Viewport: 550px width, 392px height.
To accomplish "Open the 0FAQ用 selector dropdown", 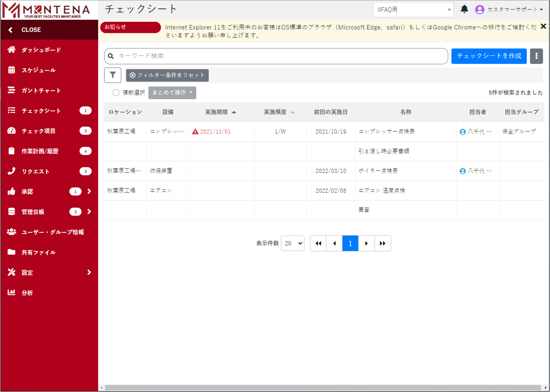I will point(413,10).
